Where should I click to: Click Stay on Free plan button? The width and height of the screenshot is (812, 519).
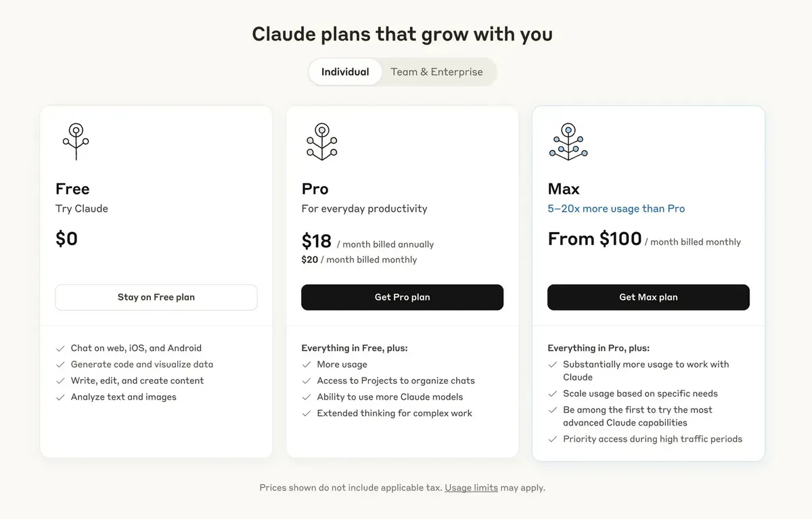coord(156,297)
